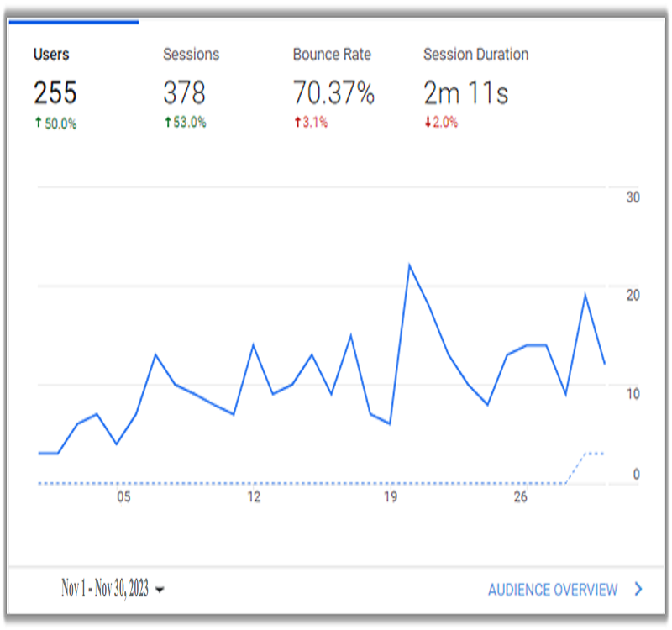The image size is (672, 630).
Task: Expand the date range dropdown arrow
Action: click(x=160, y=590)
